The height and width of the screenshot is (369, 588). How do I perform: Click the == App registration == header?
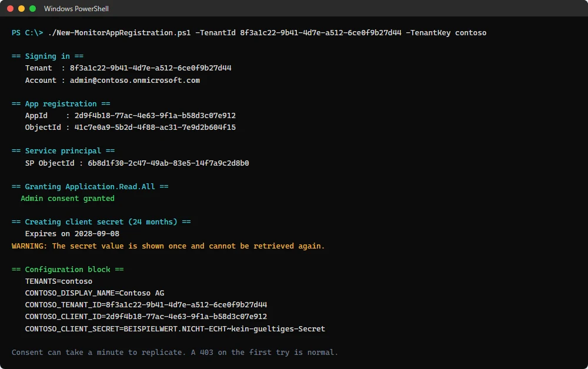click(61, 104)
